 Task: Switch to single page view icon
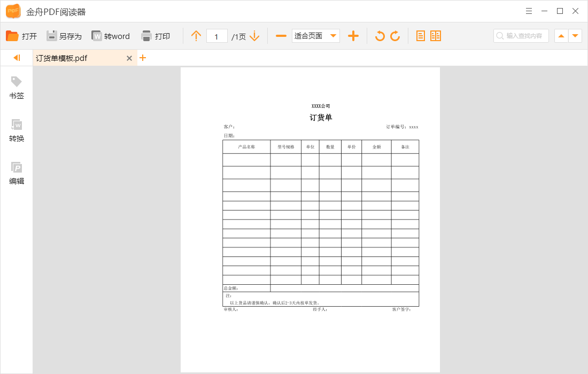(421, 36)
